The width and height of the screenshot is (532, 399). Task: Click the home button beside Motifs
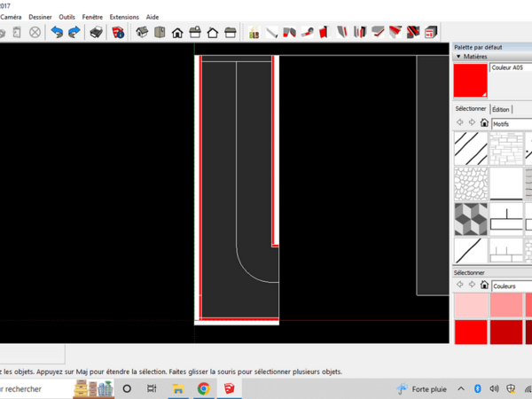point(484,123)
